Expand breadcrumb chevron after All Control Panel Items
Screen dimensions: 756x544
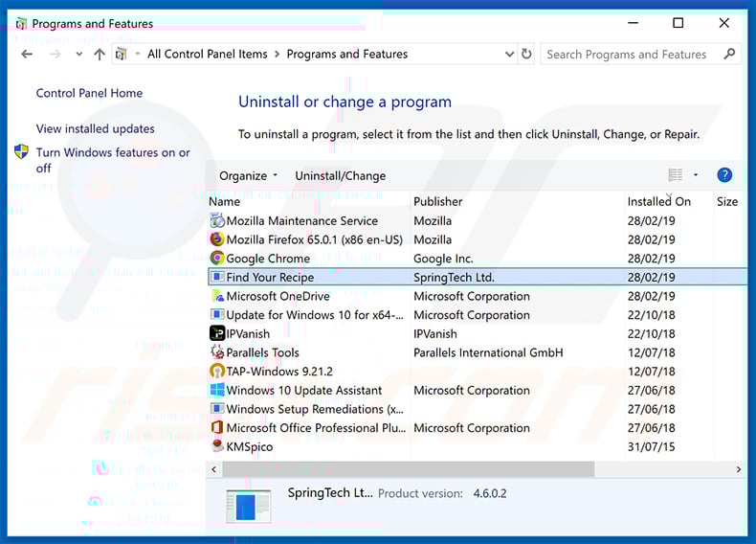coord(278,55)
